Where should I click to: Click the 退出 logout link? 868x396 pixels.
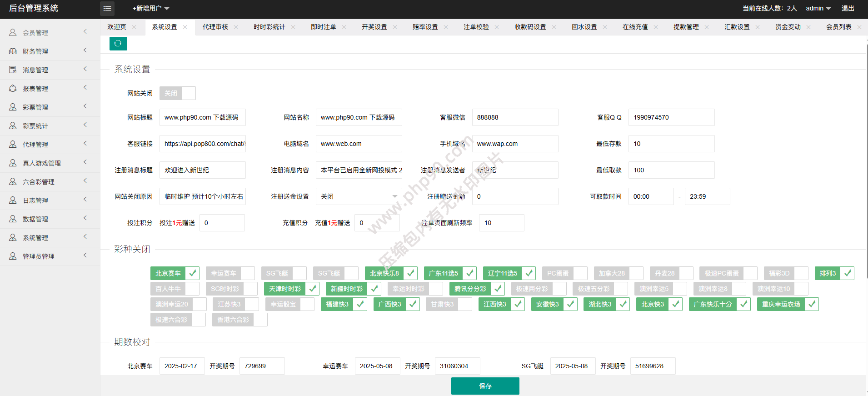point(848,9)
